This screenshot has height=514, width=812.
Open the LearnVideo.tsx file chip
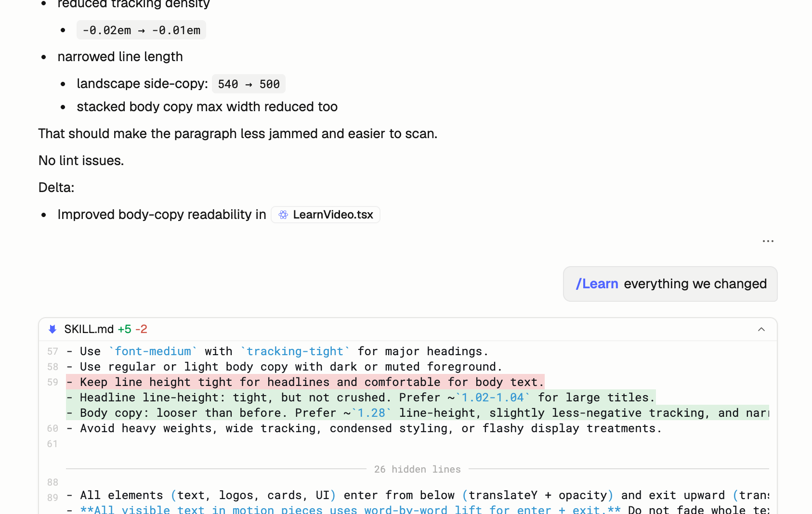[x=332, y=215]
